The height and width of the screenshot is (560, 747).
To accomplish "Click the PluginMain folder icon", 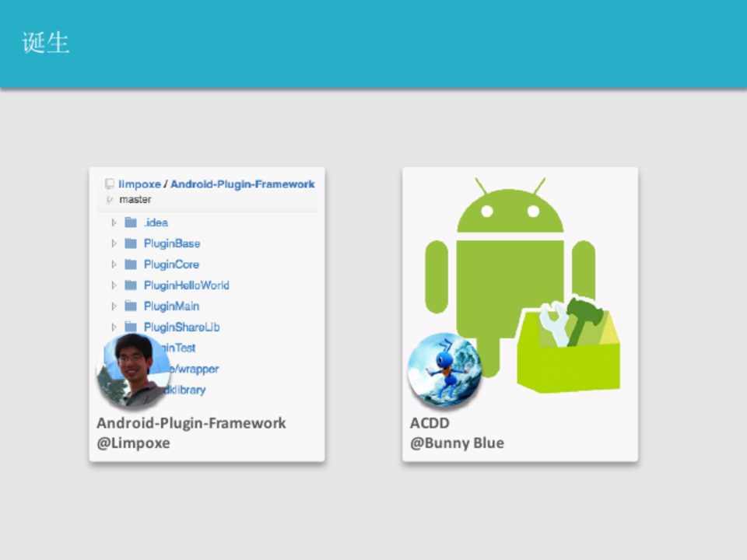I will [131, 306].
